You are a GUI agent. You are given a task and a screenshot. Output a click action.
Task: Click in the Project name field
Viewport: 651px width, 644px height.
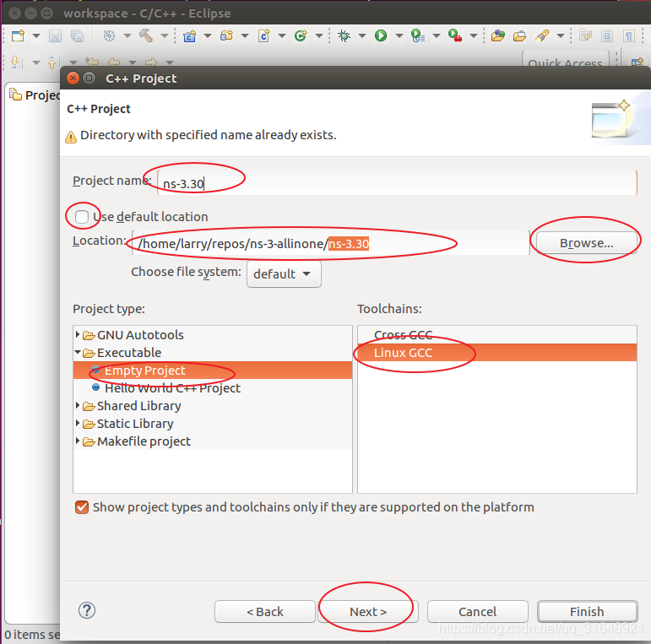pyautogui.click(x=397, y=182)
